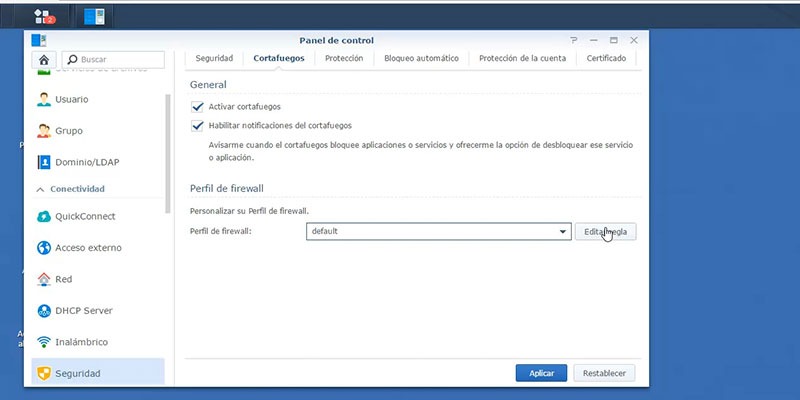
Task: Select Seguridad in the sidebar
Action: 98,372
